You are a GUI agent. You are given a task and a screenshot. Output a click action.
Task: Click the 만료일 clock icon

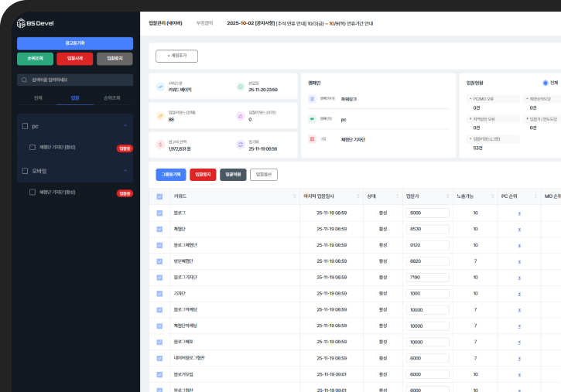(240, 87)
